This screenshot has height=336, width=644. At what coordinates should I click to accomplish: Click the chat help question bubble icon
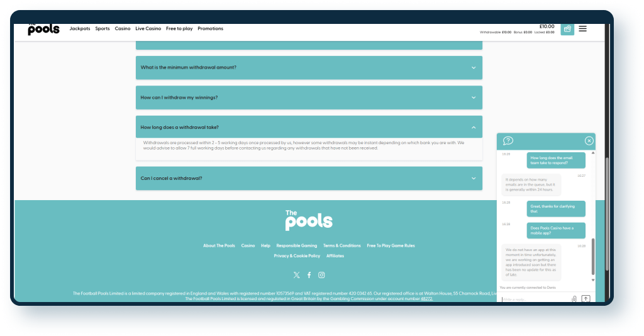508,141
